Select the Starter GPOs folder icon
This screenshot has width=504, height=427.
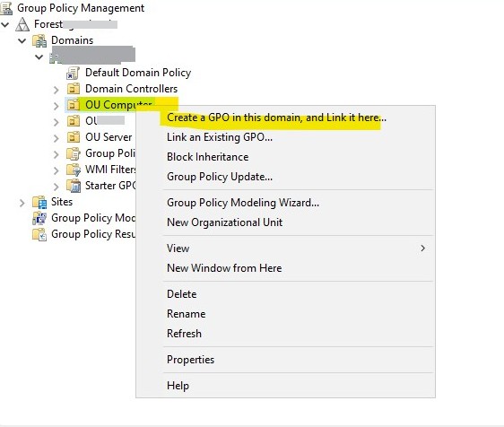[74, 186]
